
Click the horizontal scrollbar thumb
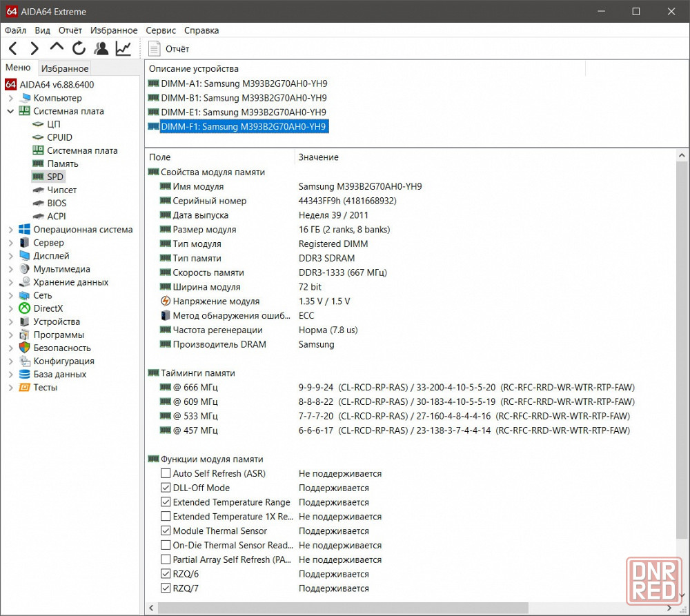(x=343, y=608)
